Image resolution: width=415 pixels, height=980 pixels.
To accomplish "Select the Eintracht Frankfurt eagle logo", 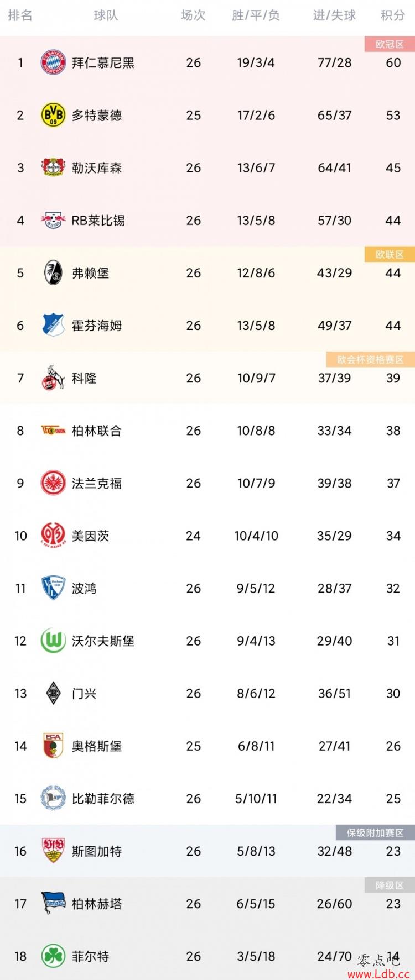I will pos(54,483).
